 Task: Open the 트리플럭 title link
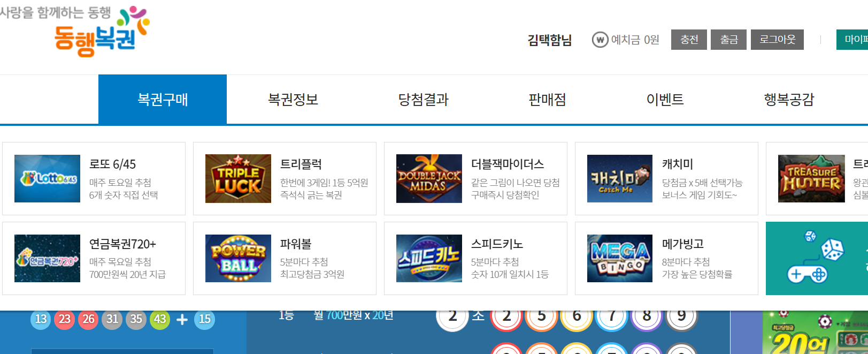[x=301, y=164]
